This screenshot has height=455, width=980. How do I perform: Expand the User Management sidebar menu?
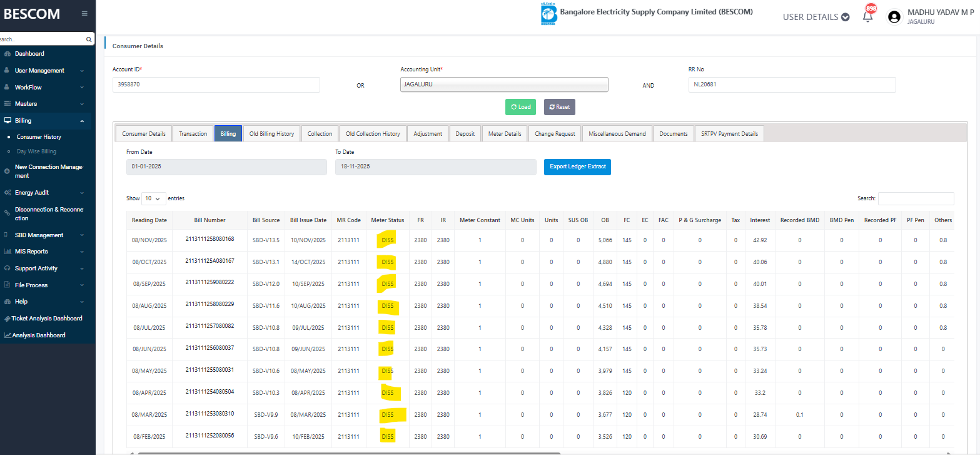click(39, 71)
